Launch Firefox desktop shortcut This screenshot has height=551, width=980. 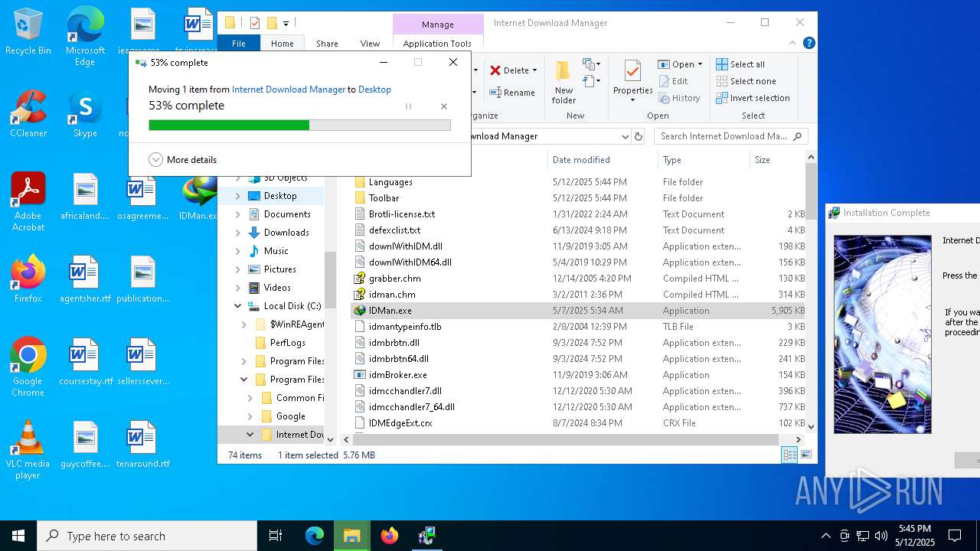tap(28, 280)
